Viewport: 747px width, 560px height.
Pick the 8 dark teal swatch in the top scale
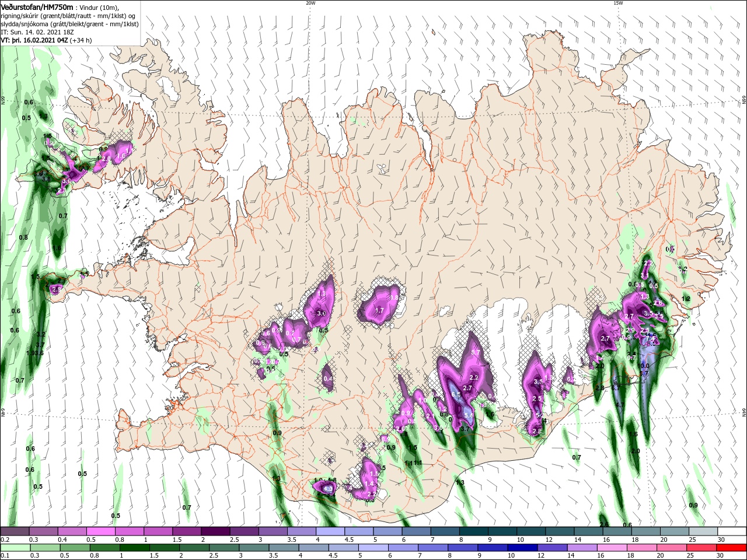tap(473, 531)
